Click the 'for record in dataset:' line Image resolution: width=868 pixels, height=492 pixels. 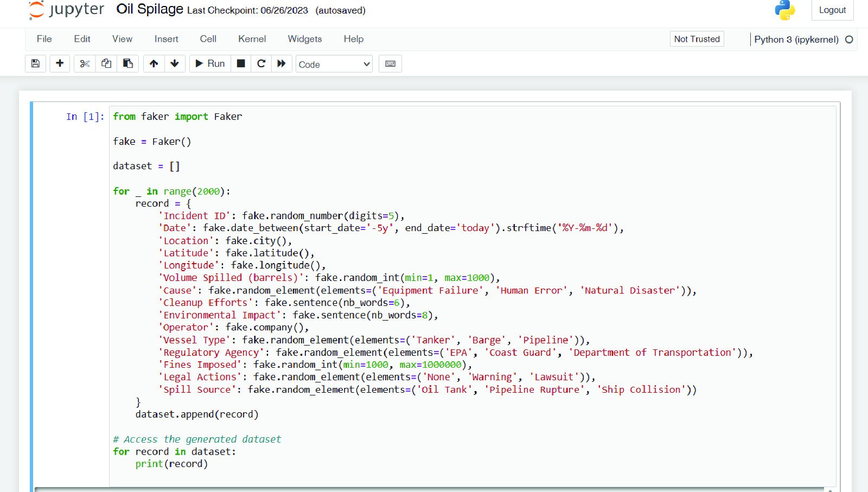[174, 452]
